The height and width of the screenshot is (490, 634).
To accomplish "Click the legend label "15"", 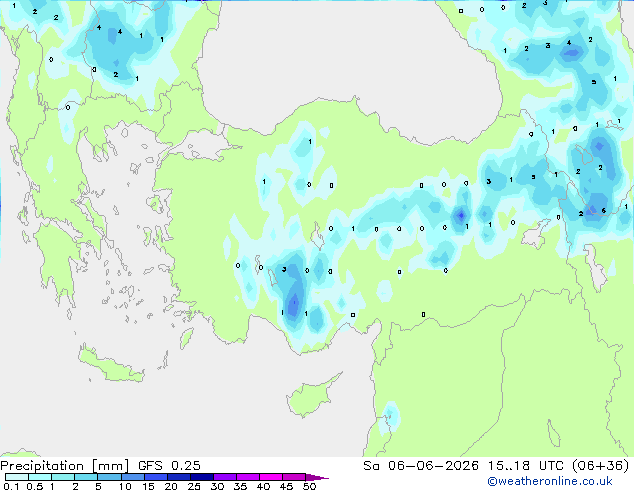I will 148,486.
